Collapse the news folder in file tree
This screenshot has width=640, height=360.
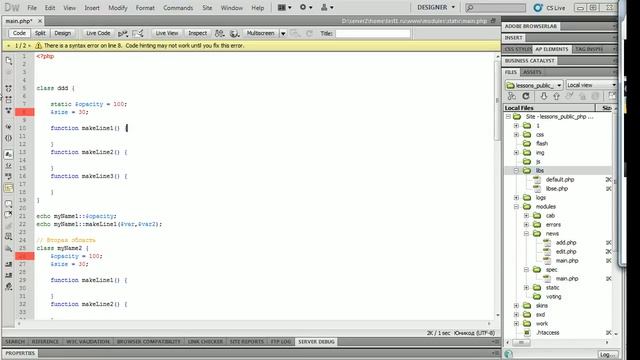coord(527,233)
